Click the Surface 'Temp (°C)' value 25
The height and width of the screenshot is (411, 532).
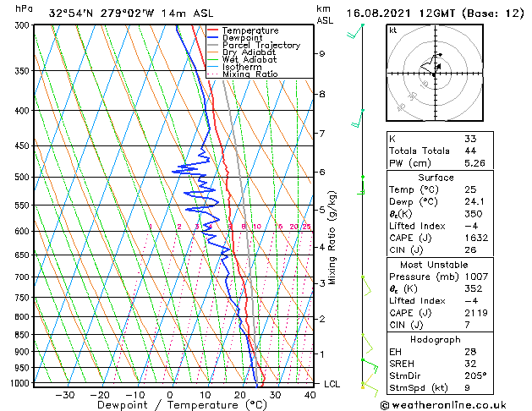click(470, 189)
